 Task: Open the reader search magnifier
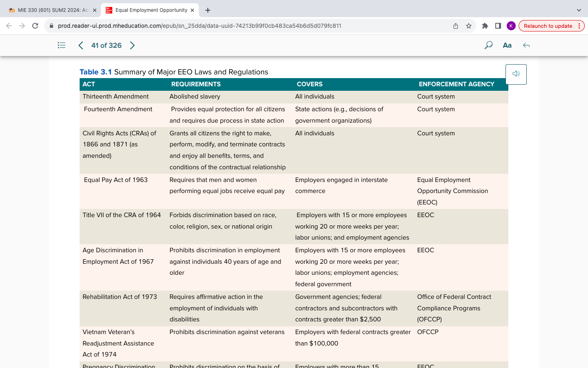(x=488, y=45)
